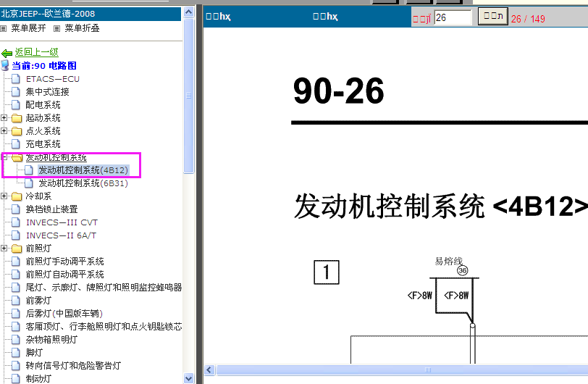
Task: Click the document horizontal scrollbar thumb
Action: click(x=402, y=370)
